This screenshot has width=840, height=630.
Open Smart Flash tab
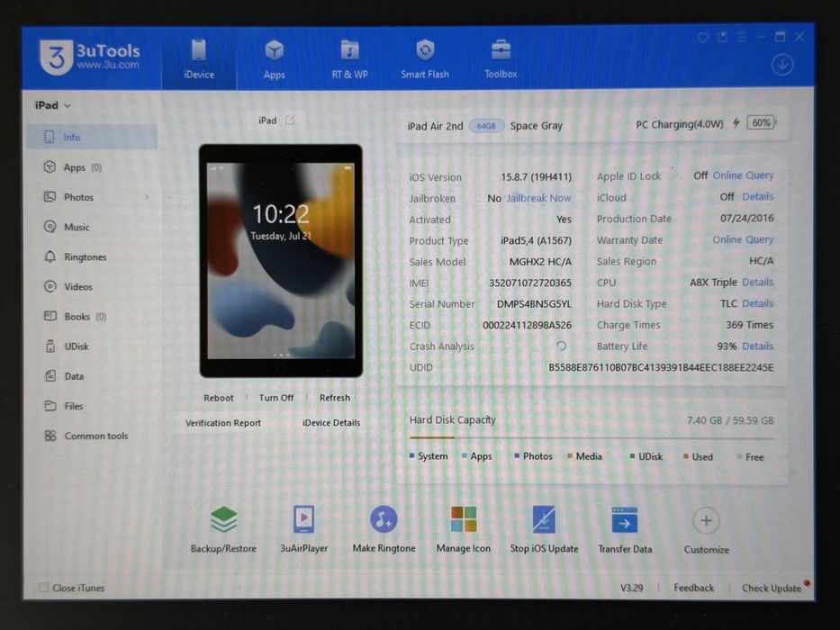(425, 59)
